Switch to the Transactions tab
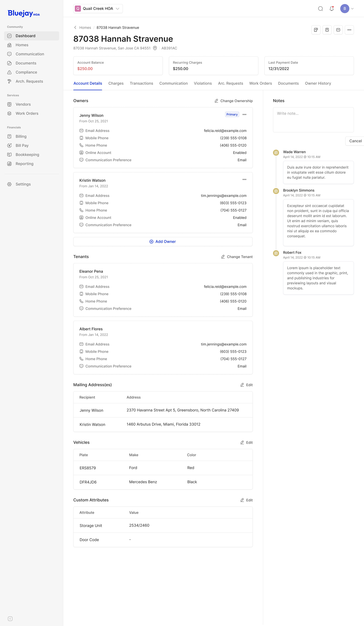This screenshot has width=364, height=626. coord(141,84)
